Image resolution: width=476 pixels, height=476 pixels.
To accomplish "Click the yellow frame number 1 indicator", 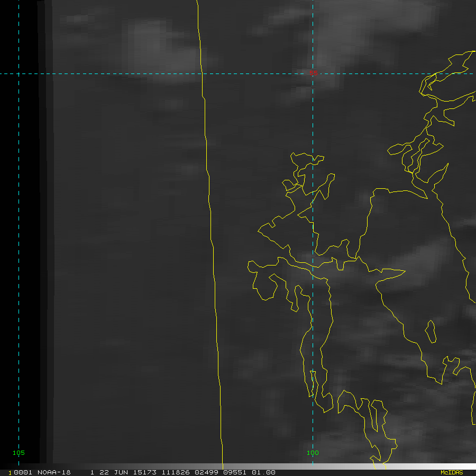I will click(x=10, y=473).
